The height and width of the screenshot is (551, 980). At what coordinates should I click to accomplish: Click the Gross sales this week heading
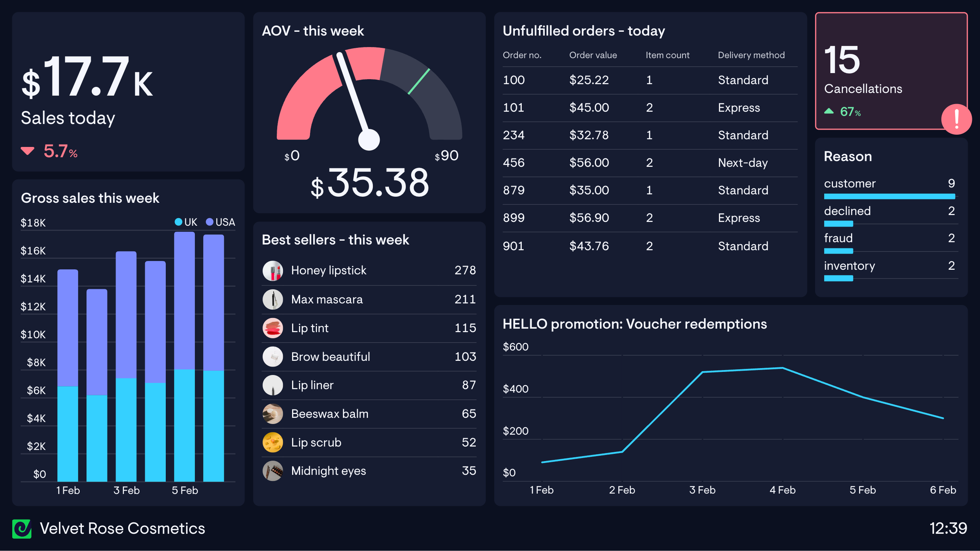tap(90, 198)
